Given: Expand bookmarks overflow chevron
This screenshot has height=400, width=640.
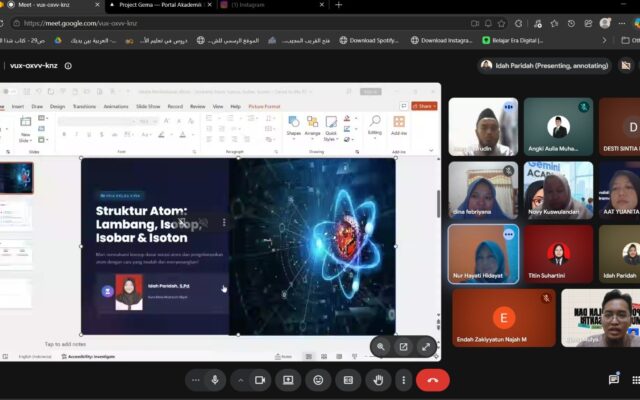Looking at the screenshot, I should coord(604,40).
